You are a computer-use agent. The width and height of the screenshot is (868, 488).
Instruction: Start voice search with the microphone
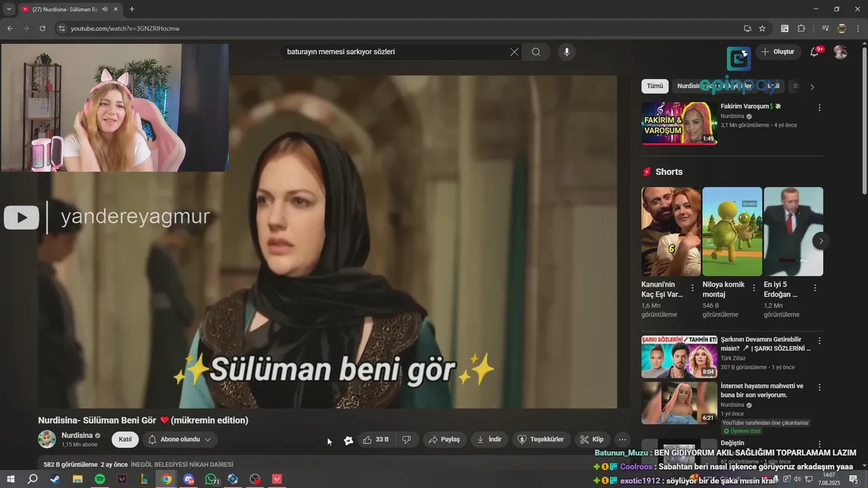tap(567, 52)
